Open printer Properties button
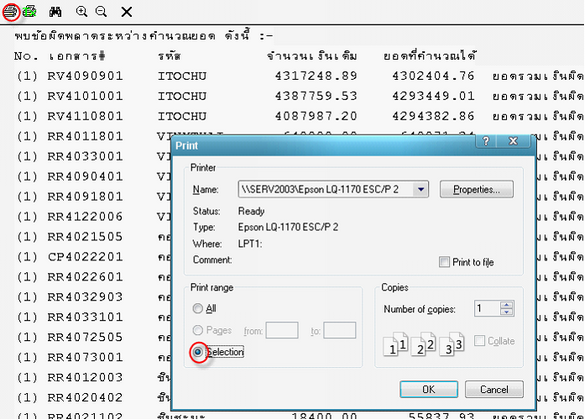The image size is (585, 420). [x=476, y=189]
